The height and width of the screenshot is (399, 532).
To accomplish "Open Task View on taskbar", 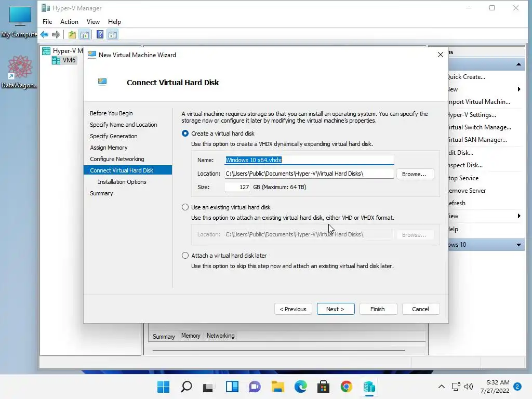I will pyautogui.click(x=208, y=387).
